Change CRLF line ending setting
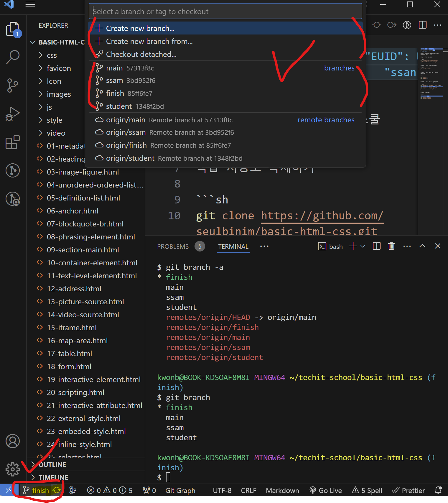This screenshot has height=503, width=448. point(249,490)
